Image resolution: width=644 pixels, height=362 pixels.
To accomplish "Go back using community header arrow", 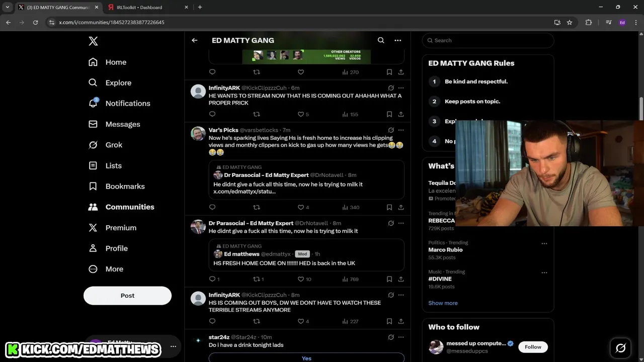I will pos(195,40).
